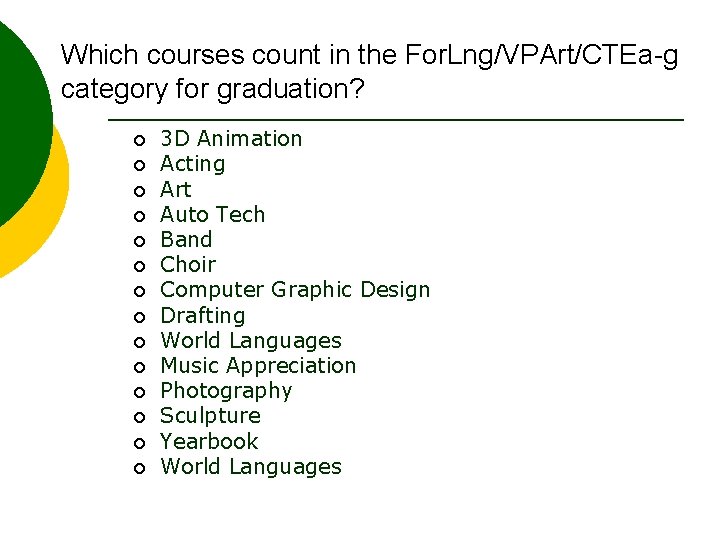
Task: Select the Band text line
Action: point(186,239)
